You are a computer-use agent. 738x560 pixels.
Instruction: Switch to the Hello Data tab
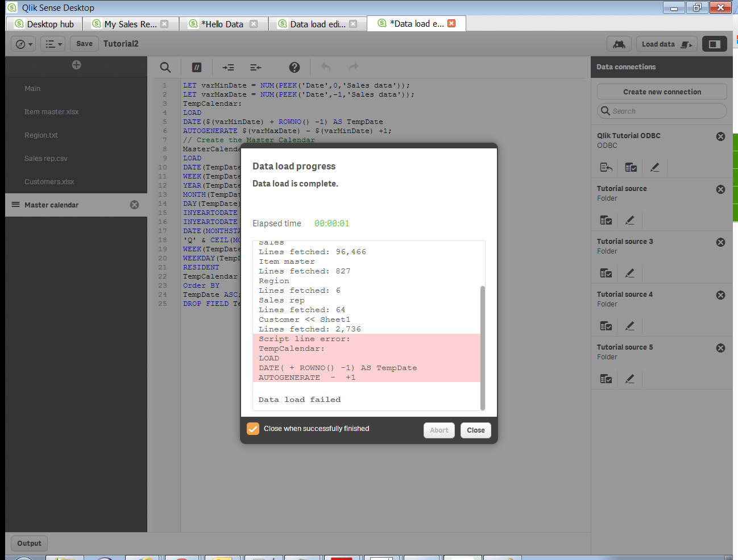click(x=222, y=24)
